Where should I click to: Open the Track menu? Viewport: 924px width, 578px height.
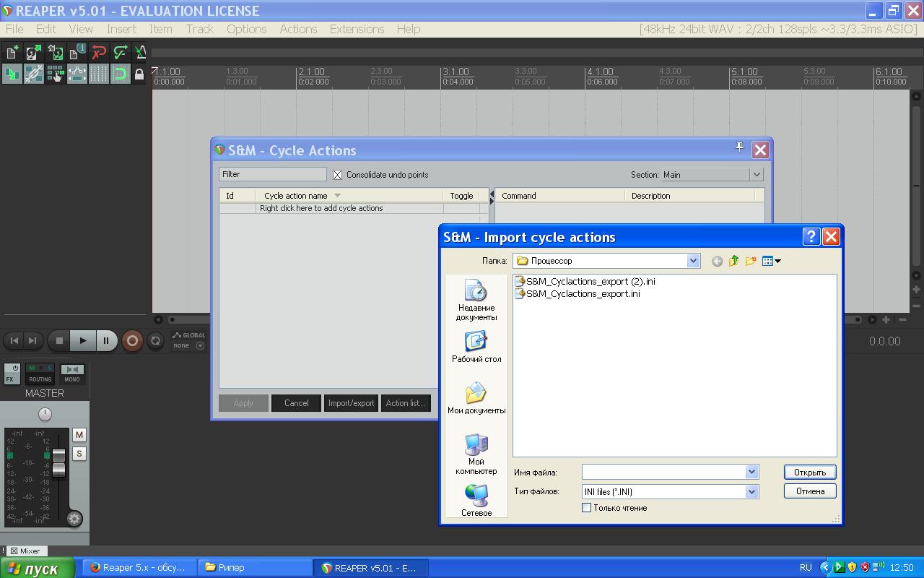click(x=199, y=29)
